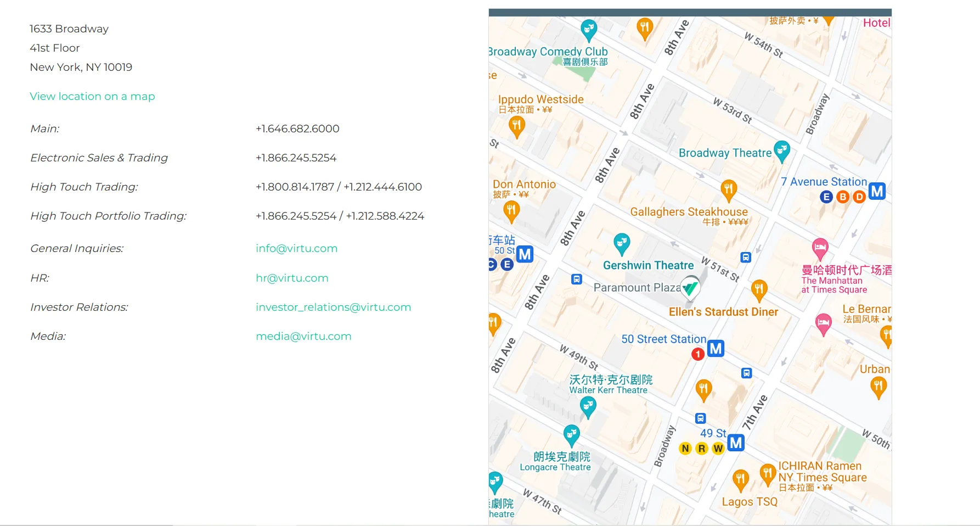Click the Lagos TSQ restaurant pin

pos(741,481)
